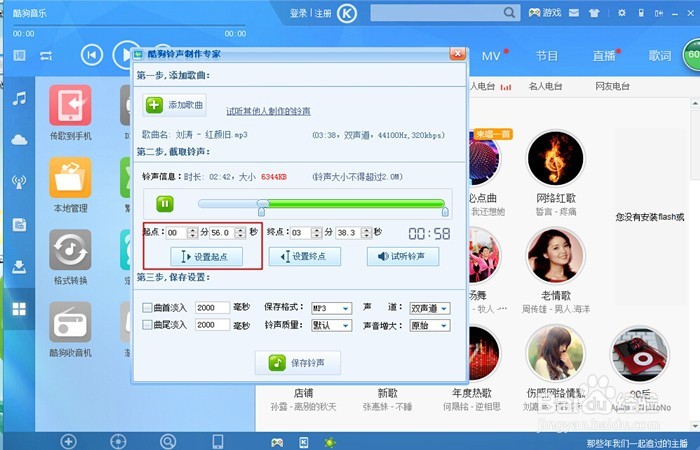Click the start-point seconds stepper arrows
This screenshot has width=700, height=450.
[x=241, y=233]
